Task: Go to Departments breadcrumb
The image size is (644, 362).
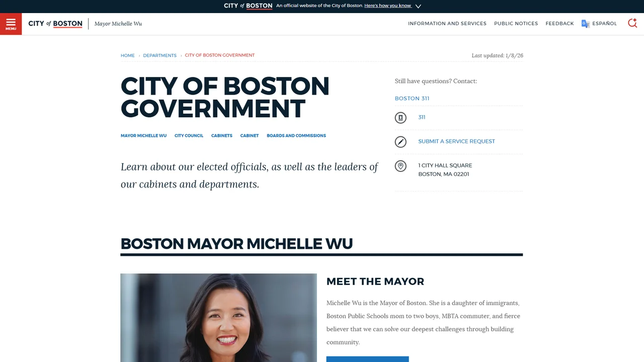Action: pos(159,55)
